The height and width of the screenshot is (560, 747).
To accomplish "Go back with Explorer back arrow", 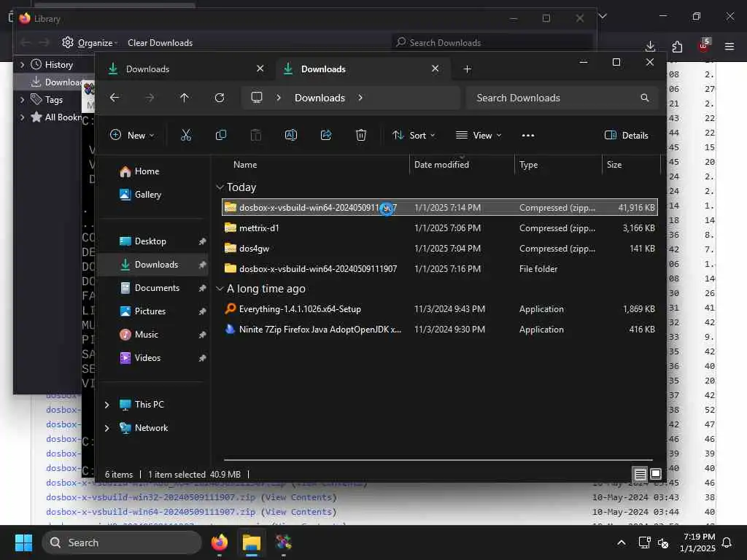I will pyautogui.click(x=115, y=98).
